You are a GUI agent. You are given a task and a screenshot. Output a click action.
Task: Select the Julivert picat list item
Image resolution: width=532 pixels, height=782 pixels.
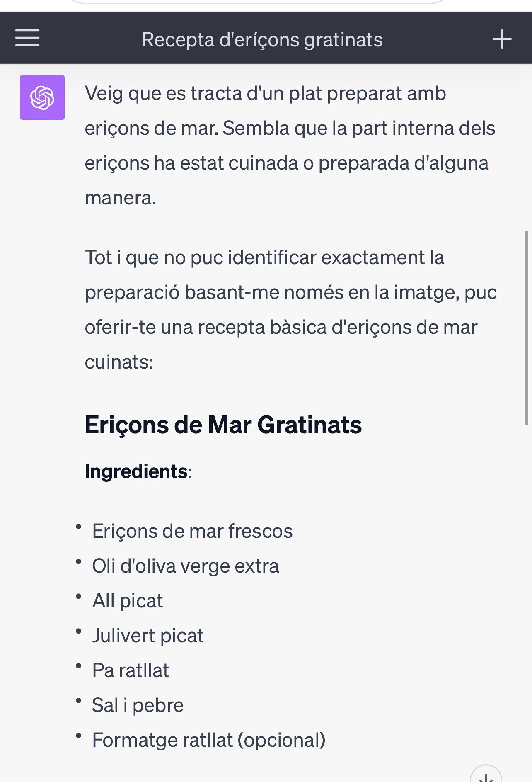point(148,636)
